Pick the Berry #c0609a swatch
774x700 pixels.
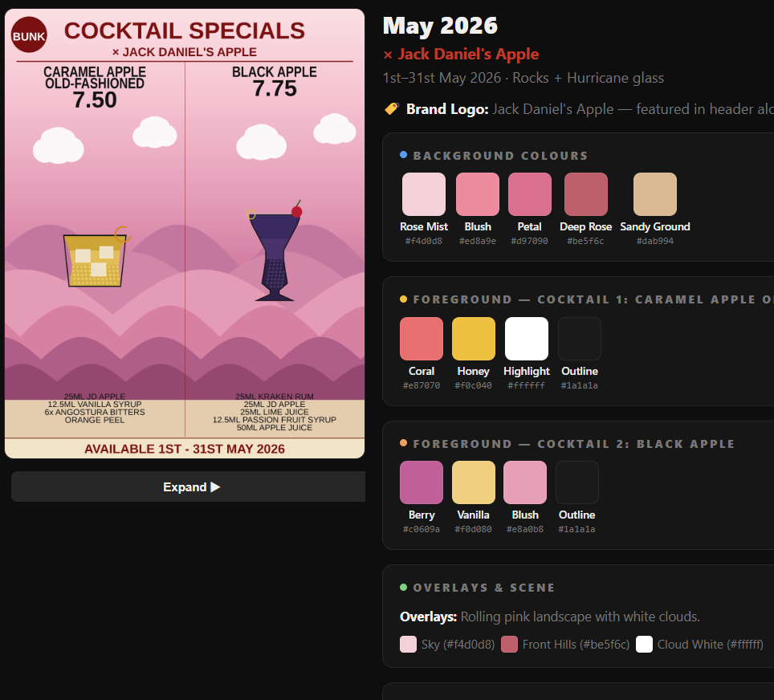click(422, 482)
